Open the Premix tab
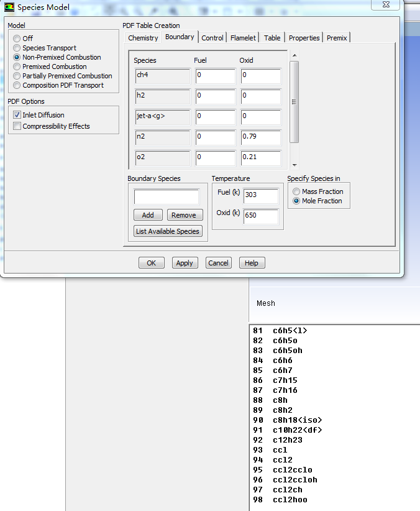 pos(337,38)
